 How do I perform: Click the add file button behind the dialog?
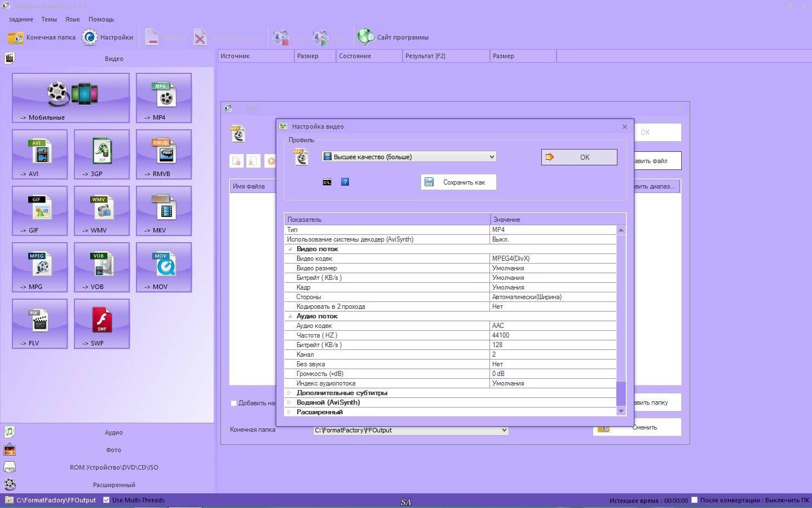657,161
